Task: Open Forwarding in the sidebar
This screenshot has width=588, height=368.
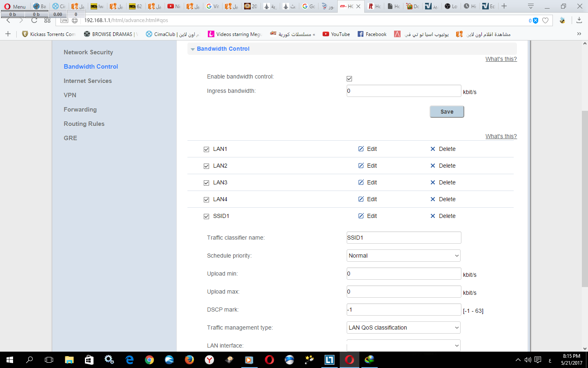Action: [80, 110]
